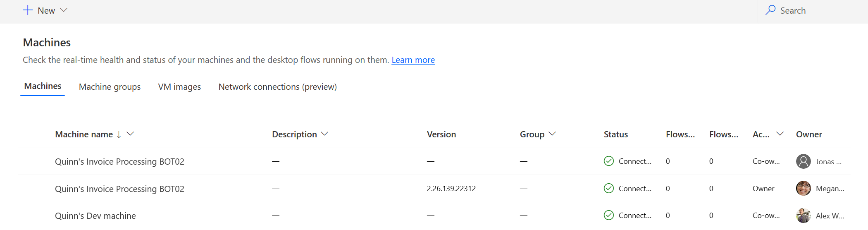This screenshot has width=868, height=230.
Task: Click Alex W's owner profile photo
Action: pyautogui.click(x=803, y=216)
